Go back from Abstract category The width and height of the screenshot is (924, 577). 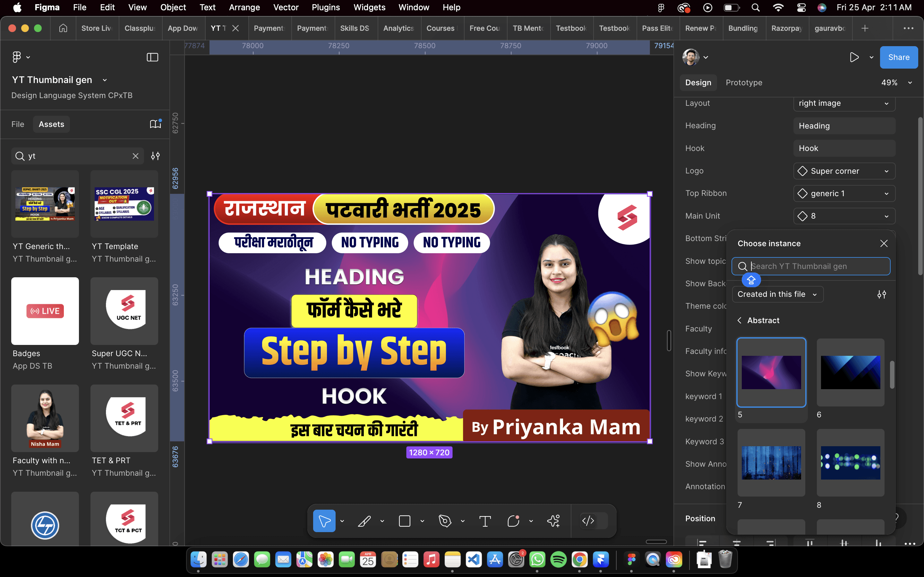coord(740,321)
